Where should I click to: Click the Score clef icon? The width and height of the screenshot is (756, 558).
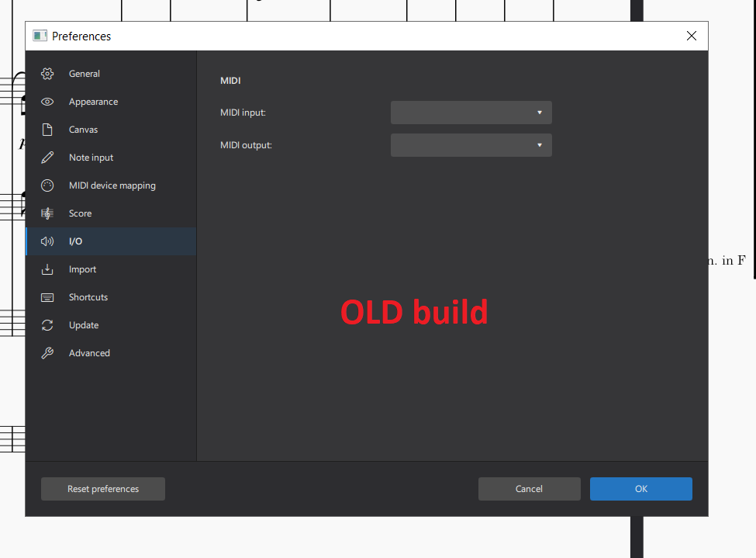pos(47,213)
